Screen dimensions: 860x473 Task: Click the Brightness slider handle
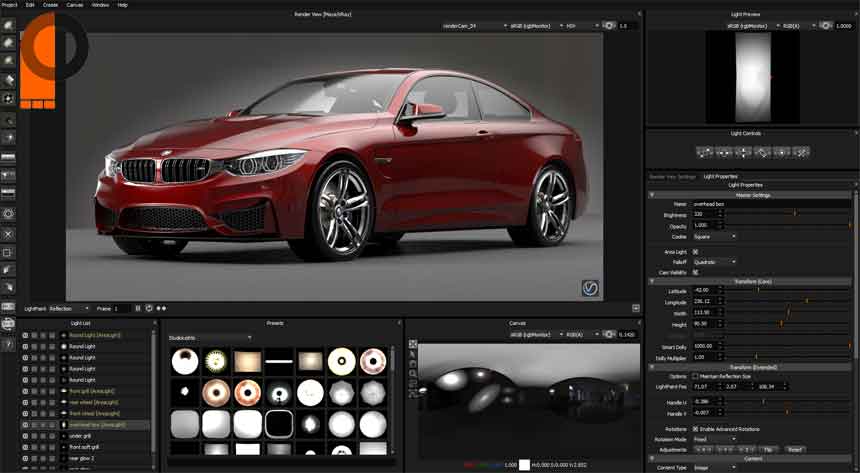795,213
